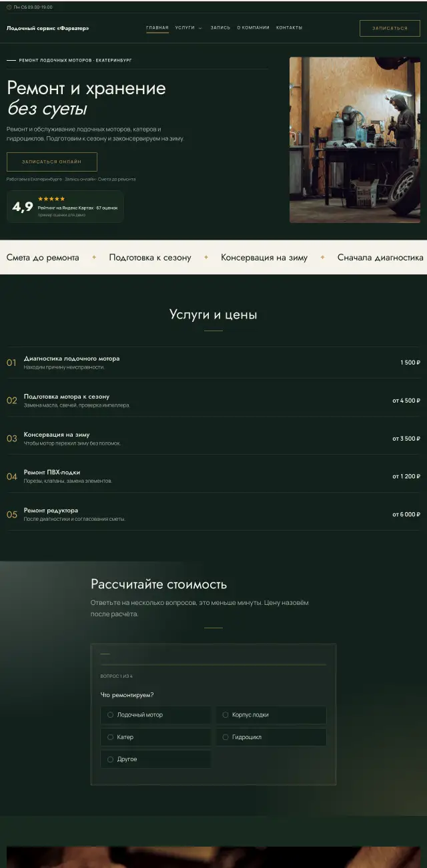
Task: Click the Рассчитайте стоимость heading
Action: [159, 584]
